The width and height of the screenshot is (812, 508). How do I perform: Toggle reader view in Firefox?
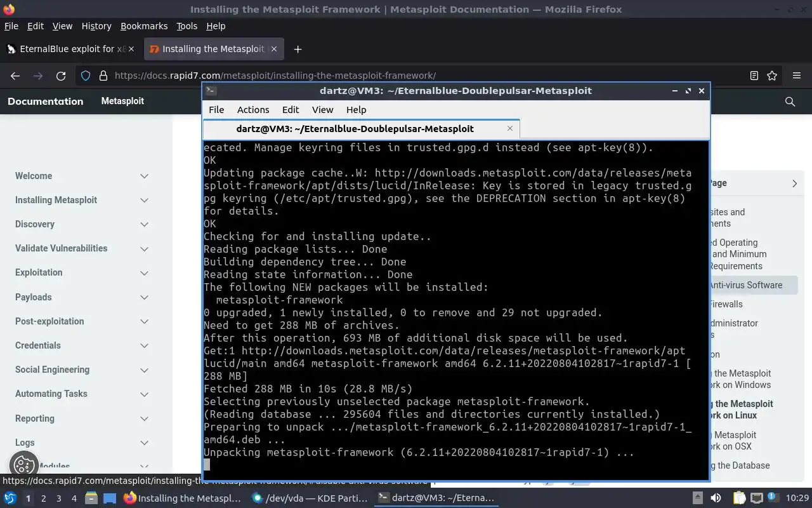coord(754,76)
